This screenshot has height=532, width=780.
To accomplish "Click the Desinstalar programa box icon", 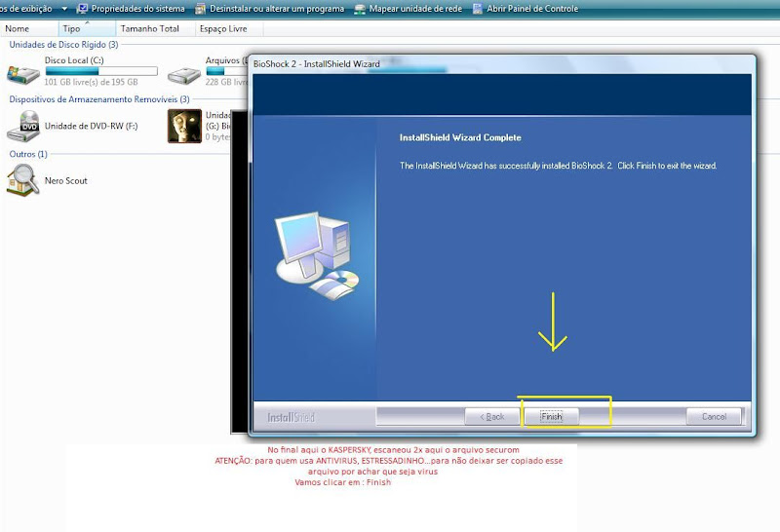I will point(200,9).
